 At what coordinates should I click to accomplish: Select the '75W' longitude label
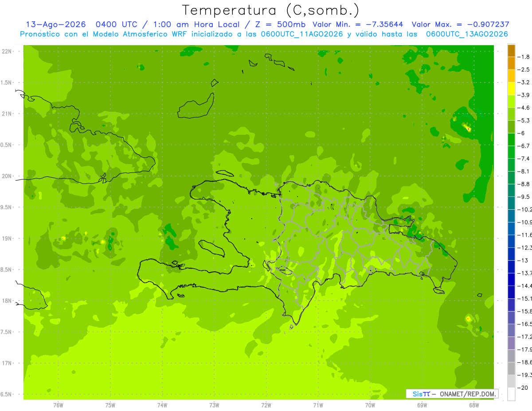click(110, 405)
